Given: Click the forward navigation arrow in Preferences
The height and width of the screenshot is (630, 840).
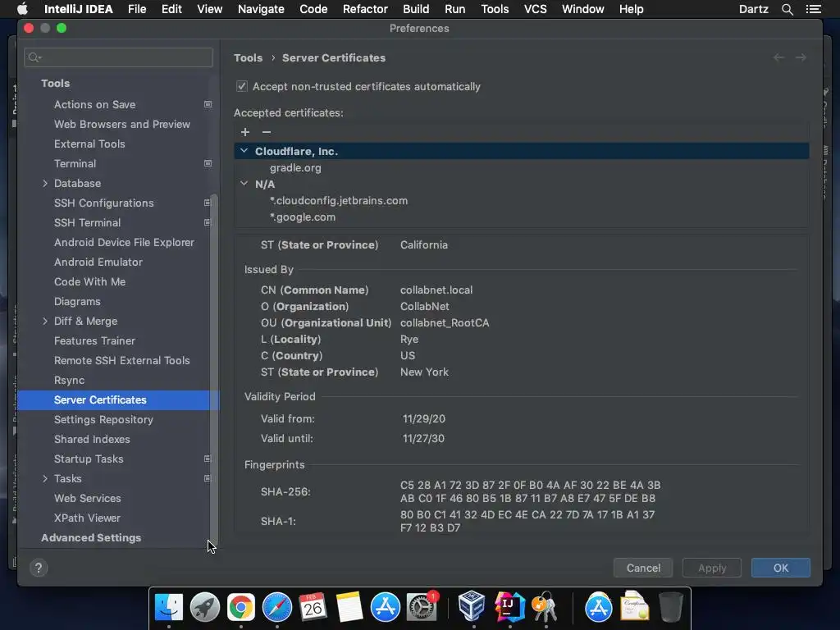Looking at the screenshot, I should point(801,57).
